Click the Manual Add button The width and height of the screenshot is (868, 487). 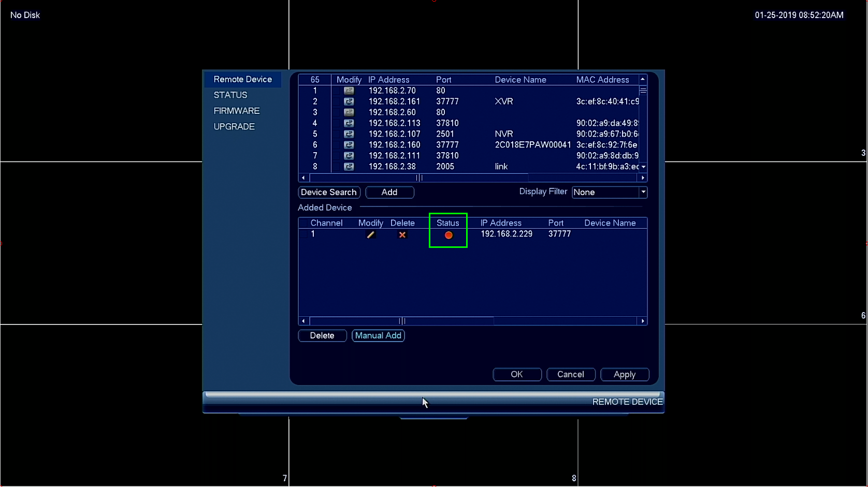click(378, 335)
